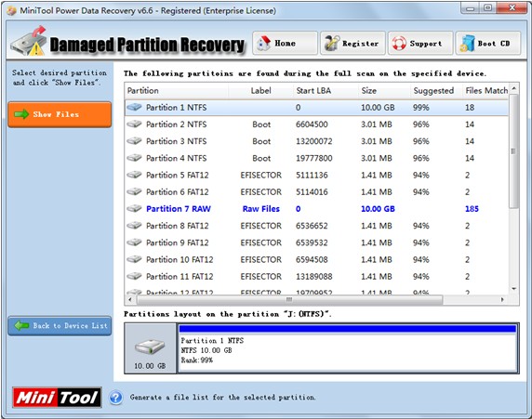Select the Partition 1 NTFS row text
This screenshot has width=532, height=419.
(x=177, y=108)
